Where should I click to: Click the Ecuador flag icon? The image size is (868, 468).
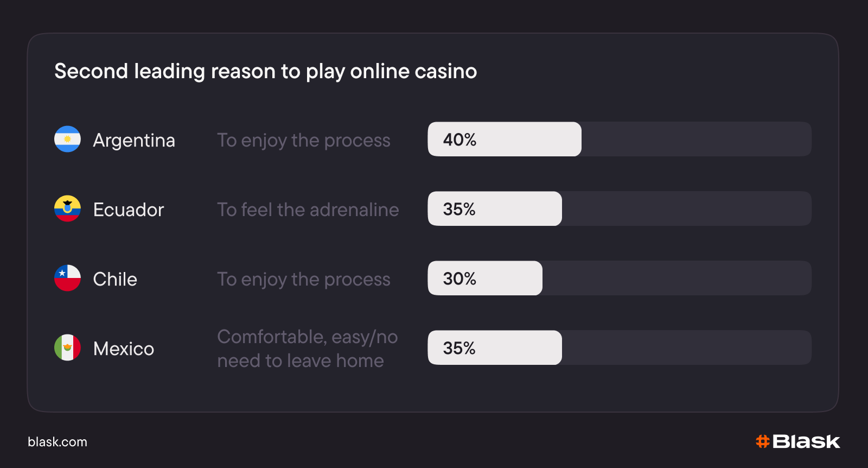[x=67, y=208]
